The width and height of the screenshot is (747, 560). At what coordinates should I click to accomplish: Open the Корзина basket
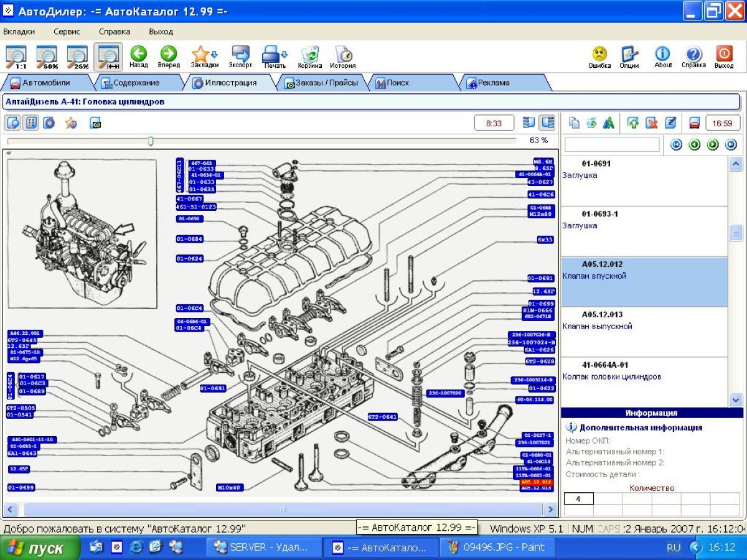pos(309,57)
